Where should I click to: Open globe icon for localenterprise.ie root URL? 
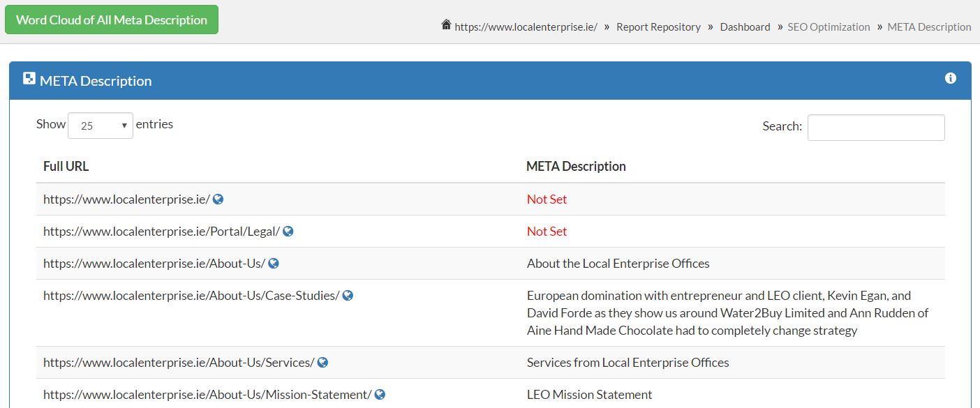[x=218, y=199]
